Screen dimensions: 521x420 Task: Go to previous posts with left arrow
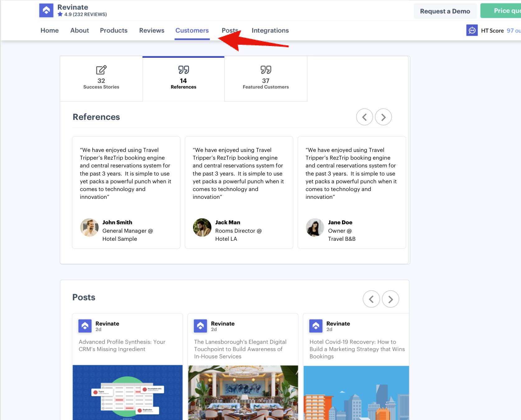pyautogui.click(x=371, y=299)
